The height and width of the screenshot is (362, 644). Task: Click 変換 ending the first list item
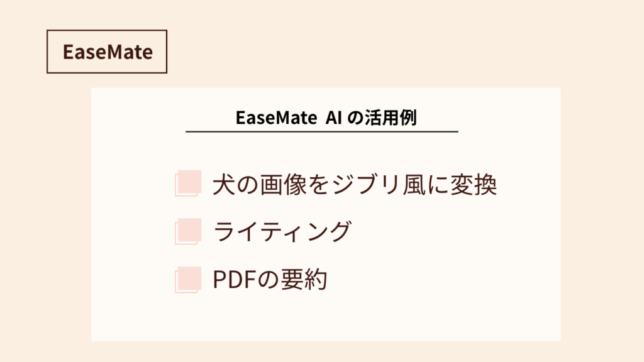474,184
